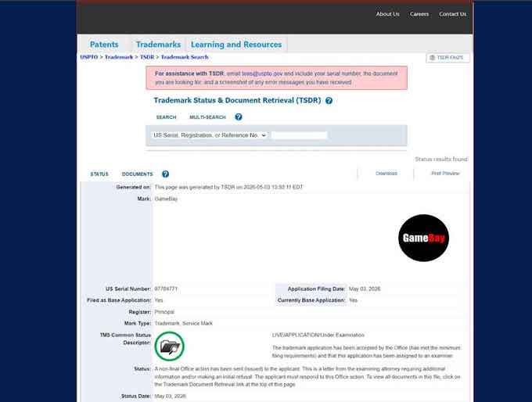The width and height of the screenshot is (532, 402).
Task: Click the Status results found text
Action: pyautogui.click(x=441, y=159)
